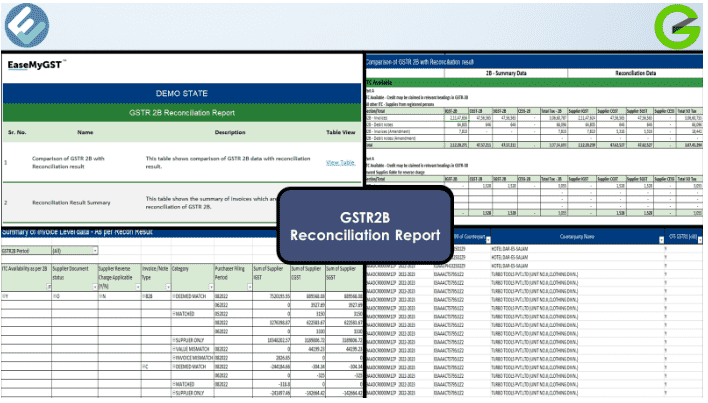This screenshot has height=403, width=708.
Task: Open filter for Category column header
Action: [210, 287]
